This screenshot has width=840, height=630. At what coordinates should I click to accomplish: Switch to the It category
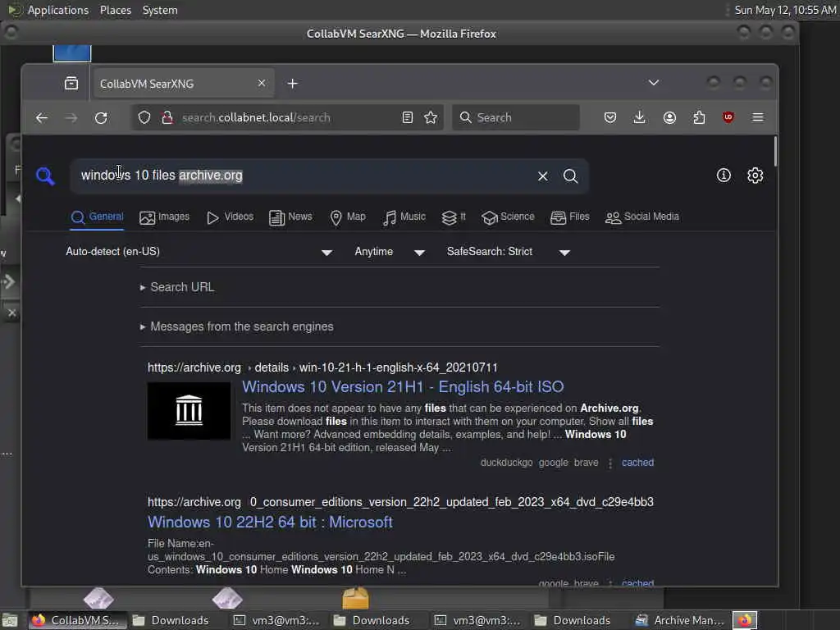(x=453, y=217)
